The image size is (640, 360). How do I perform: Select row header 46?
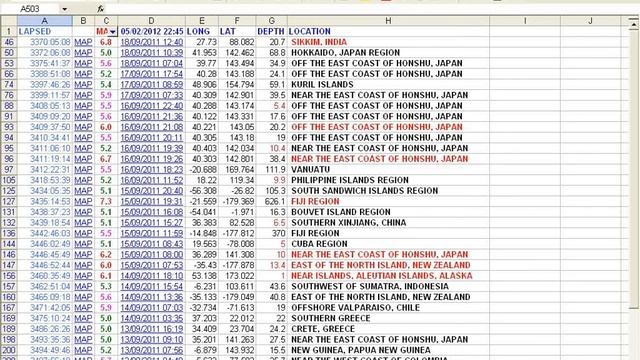[9, 42]
